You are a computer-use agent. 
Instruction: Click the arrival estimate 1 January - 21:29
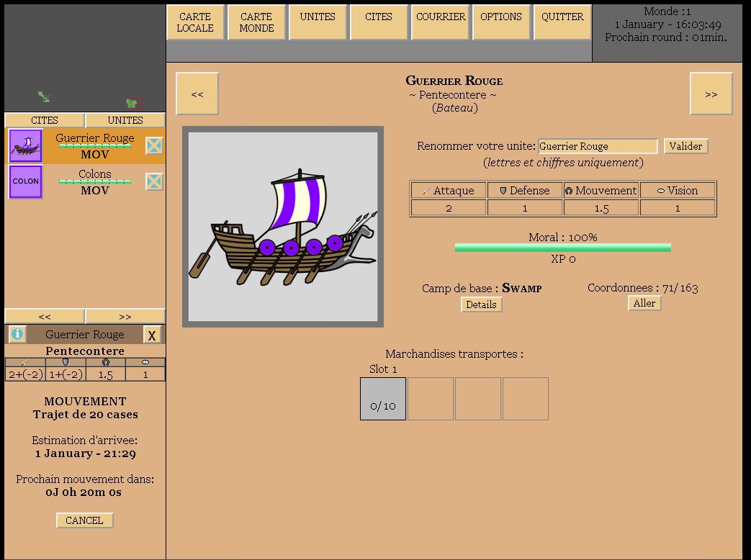[85, 453]
